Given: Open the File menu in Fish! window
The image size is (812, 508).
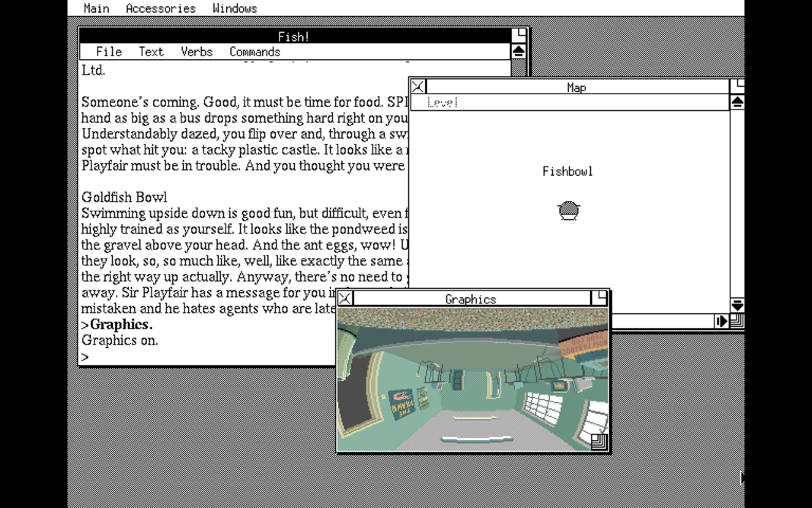Looking at the screenshot, I should click(x=109, y=52).
